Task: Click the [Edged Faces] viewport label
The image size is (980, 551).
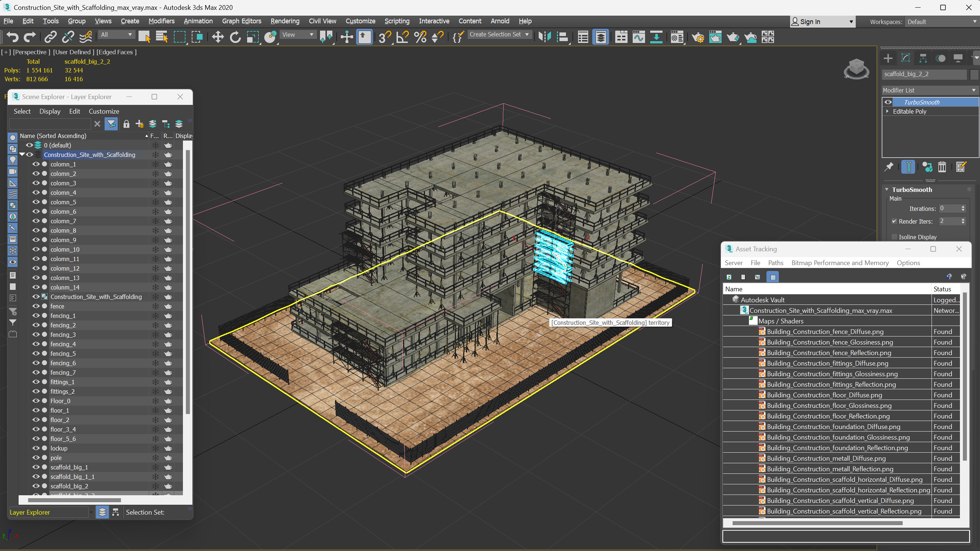Action: (116, 52)
